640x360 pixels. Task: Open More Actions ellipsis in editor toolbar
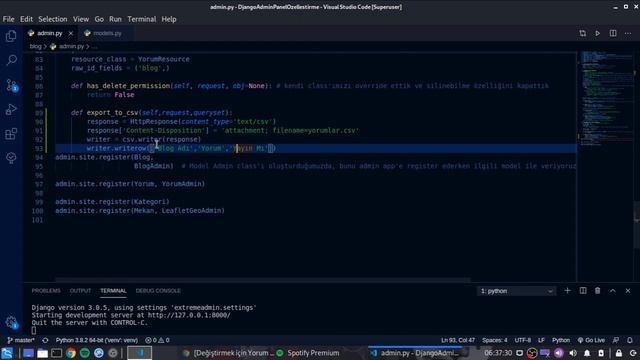click(x=628, y=33)
